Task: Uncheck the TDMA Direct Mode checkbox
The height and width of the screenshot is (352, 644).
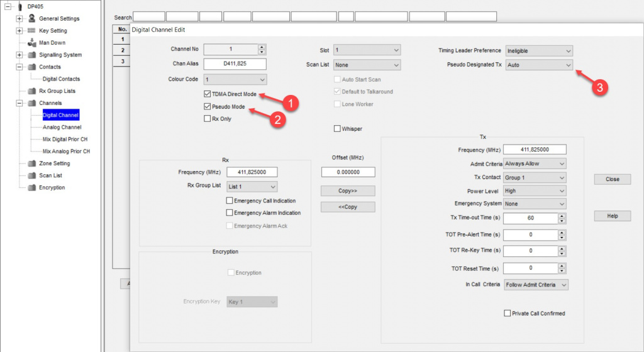Action: click(x=208, y=94)
